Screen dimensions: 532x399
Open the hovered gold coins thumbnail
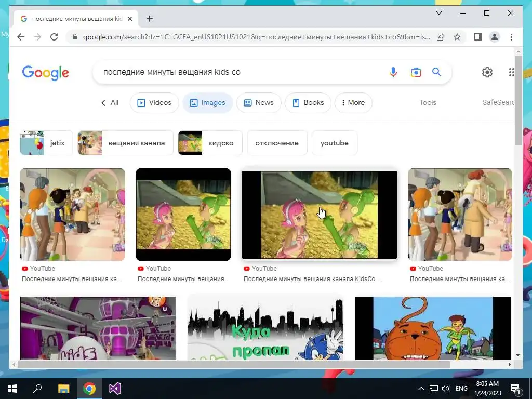320,215
